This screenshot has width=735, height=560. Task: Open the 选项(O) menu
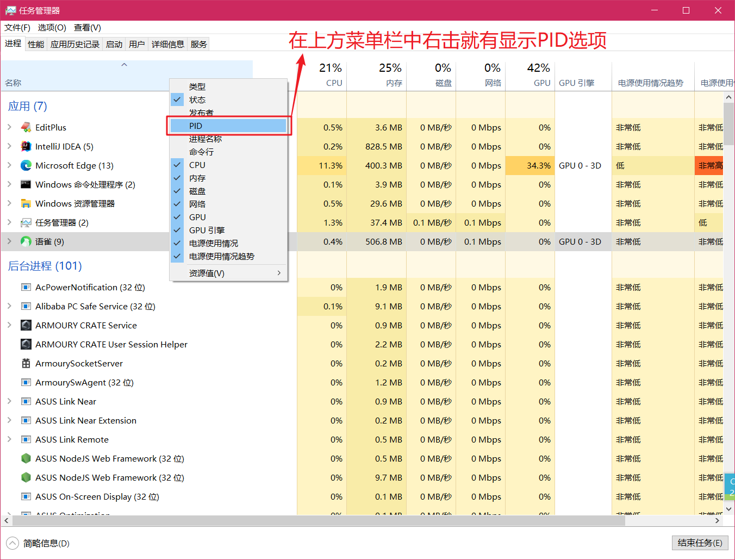point(52,28)
